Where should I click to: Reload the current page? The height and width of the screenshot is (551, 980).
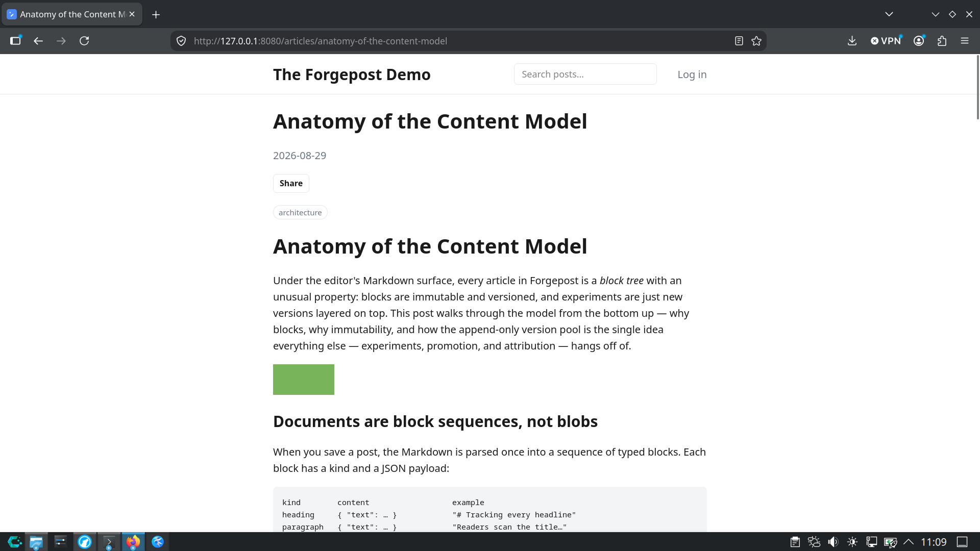tap(84, 41)
